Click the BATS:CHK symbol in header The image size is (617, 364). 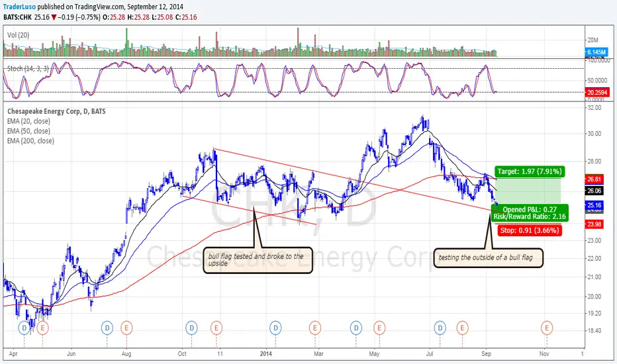17,17
